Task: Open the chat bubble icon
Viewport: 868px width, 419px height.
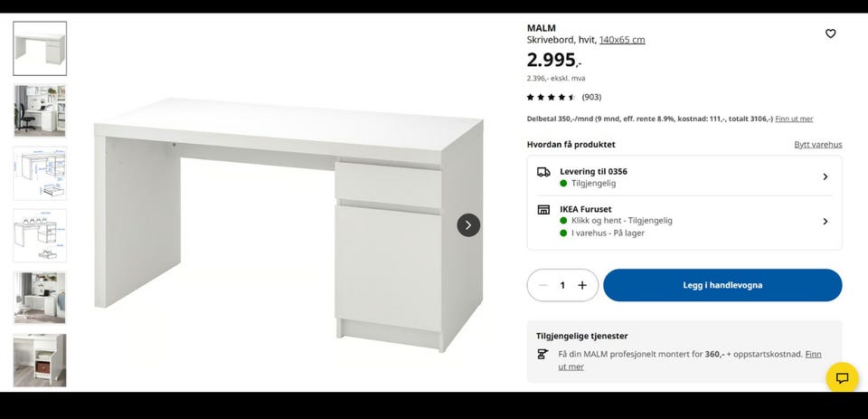Action: point(842,378)
